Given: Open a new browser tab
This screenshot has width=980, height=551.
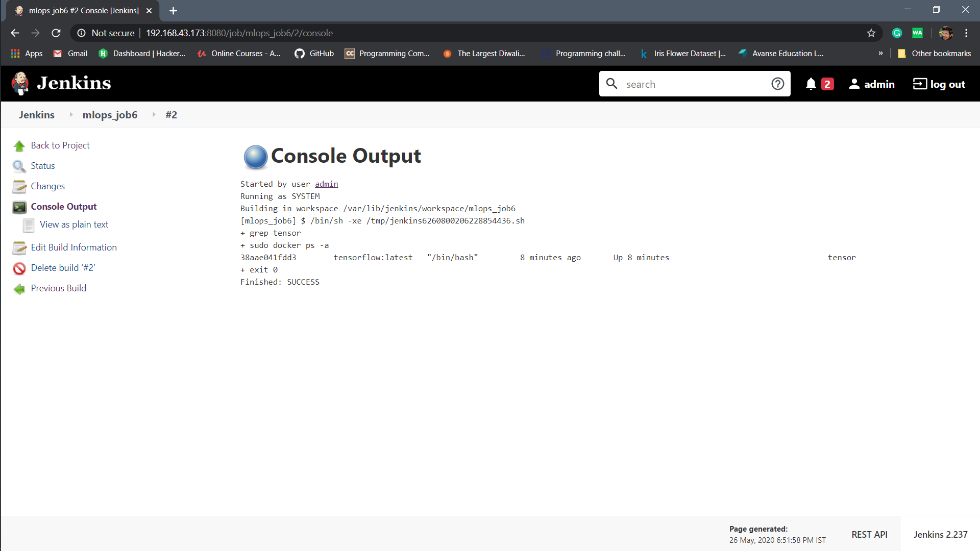Looking at the screenshot, I should tap(173, 11).
